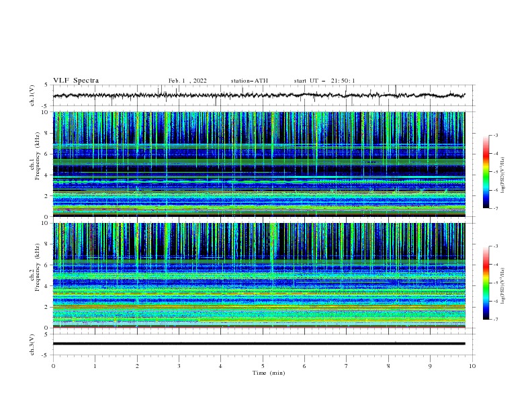Click time axis tick label '1'

(x=95, y=366)
